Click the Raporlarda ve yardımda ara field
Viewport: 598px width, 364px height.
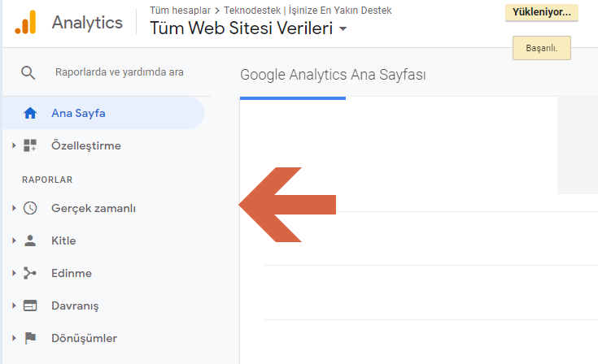point(119,72)
